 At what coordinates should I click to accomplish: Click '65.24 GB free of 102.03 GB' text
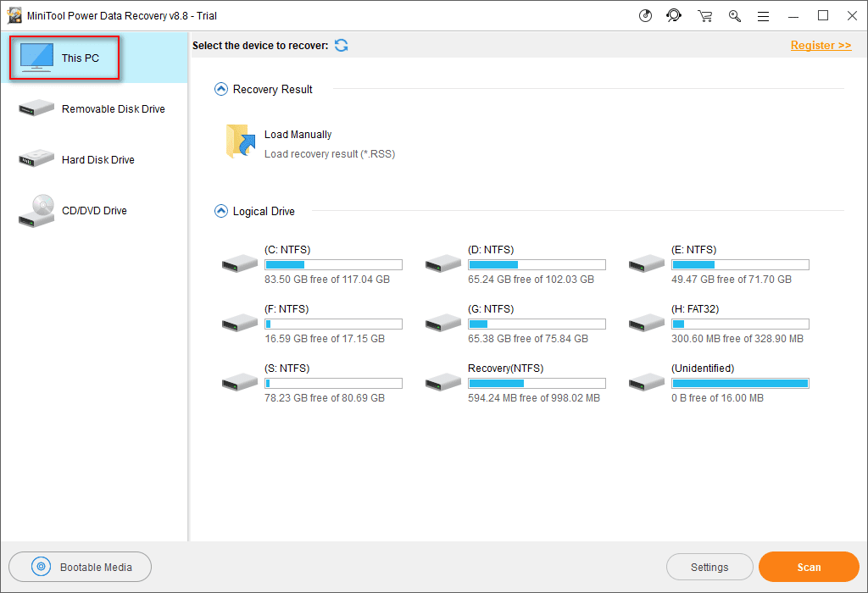[x=531, y=280]
